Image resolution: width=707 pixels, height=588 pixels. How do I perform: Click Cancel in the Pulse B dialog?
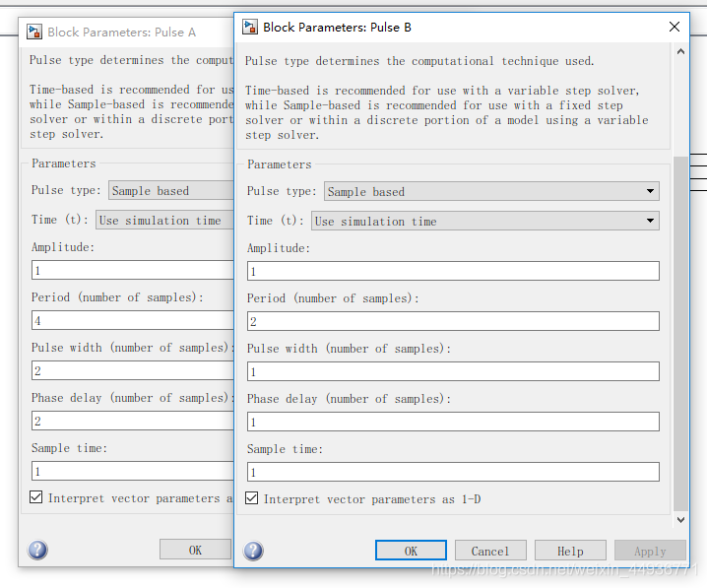point(490,551)
